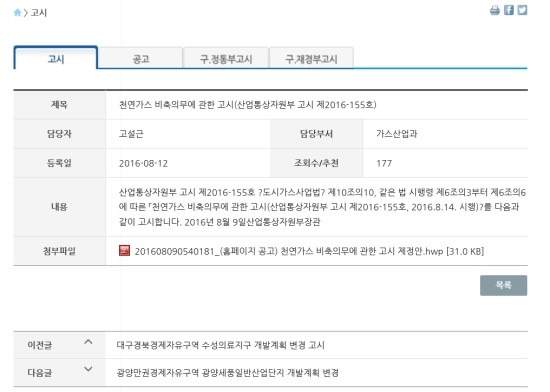550x392 pixels.
Task: Print the page using printer icon
Action: (x=495, y=10)
